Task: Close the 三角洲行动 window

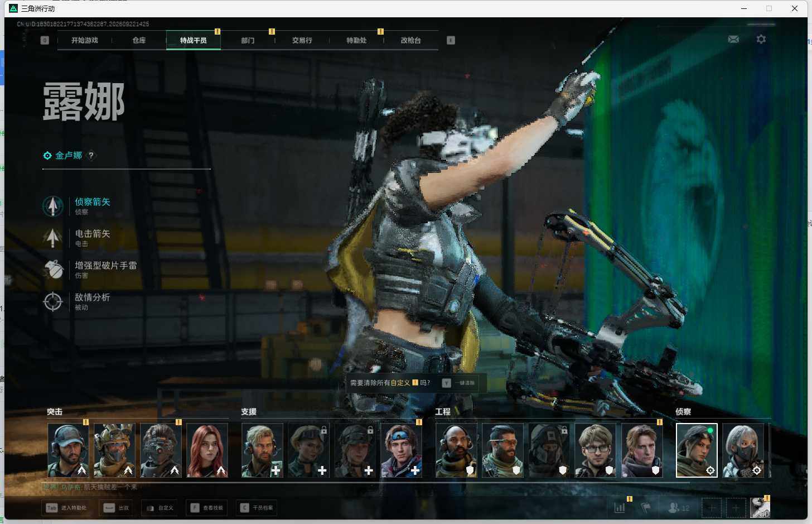Action: pyautogui.click(x=795, y=8)
